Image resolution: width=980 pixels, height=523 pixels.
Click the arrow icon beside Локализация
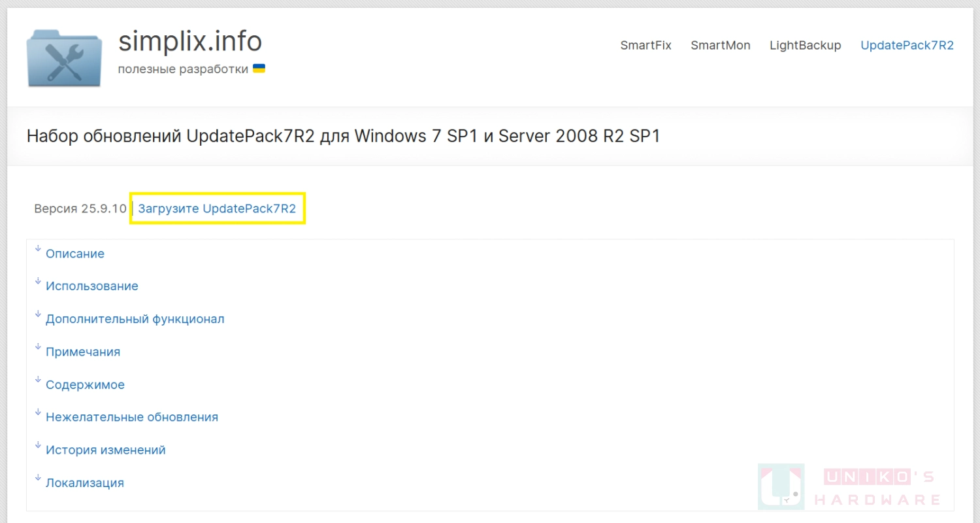tap(38, 478)
